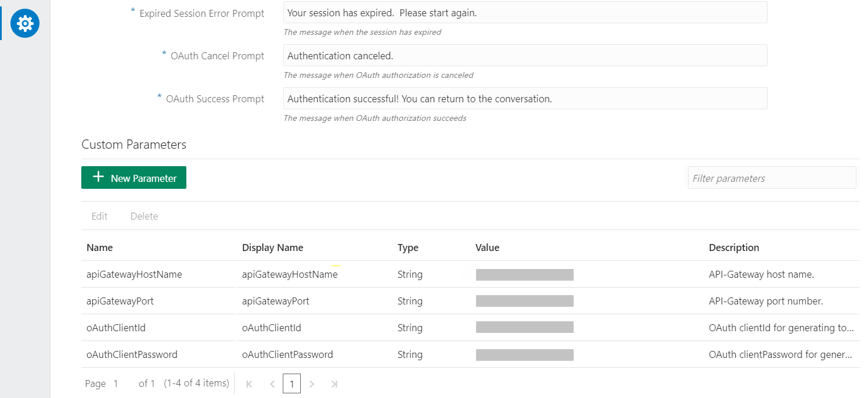Viewport: 868px width, 398px height.
Task: Select the oAuthClientPassword parameter row
Action: [132, 354]
